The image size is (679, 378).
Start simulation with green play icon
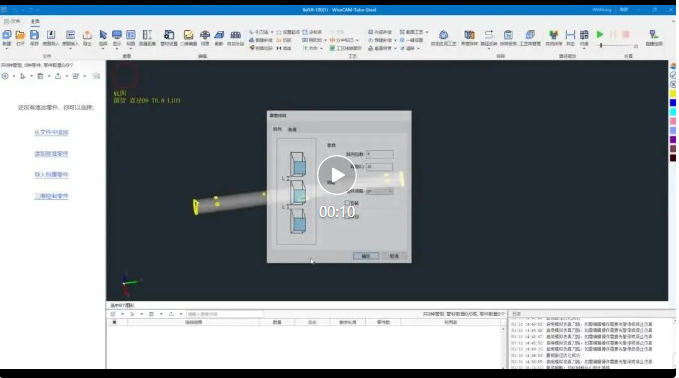(x=599, y=34)
